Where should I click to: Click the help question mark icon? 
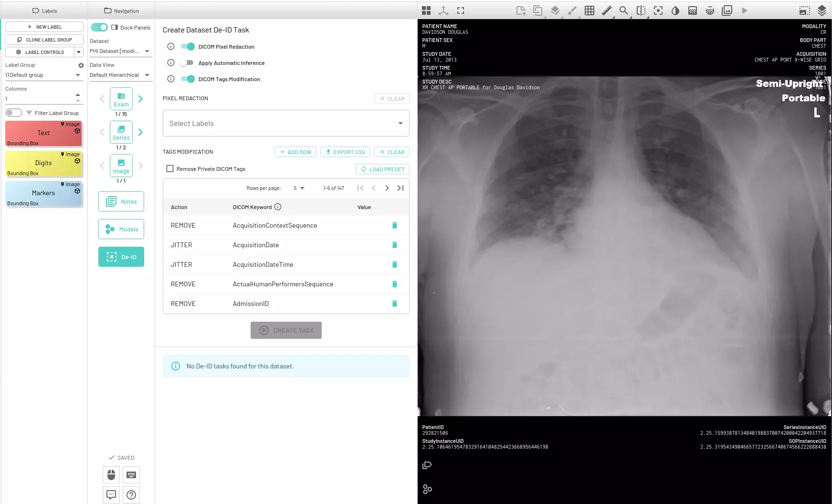pyautogui.click(x=131, y=495)
